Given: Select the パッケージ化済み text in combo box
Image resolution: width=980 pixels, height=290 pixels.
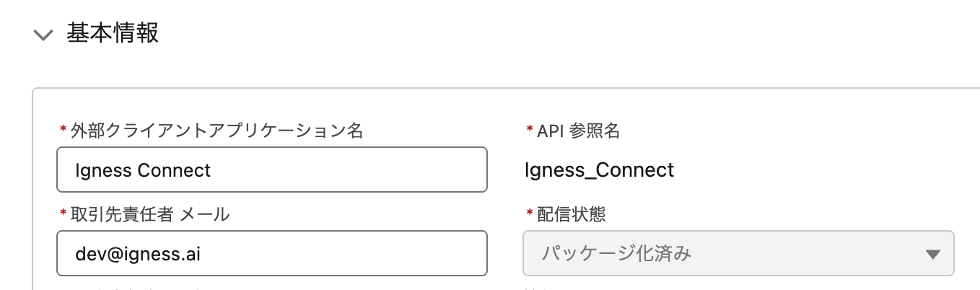Looking at the screenshot, I should (616, 254).
